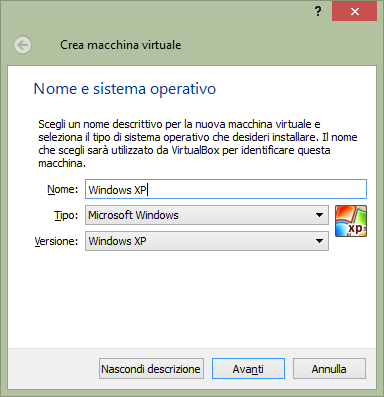This screenshot has height=397, width=384.
Task: Click the description paragraph starting 'Scegli un nome'
Action: [x=198, y=144]
